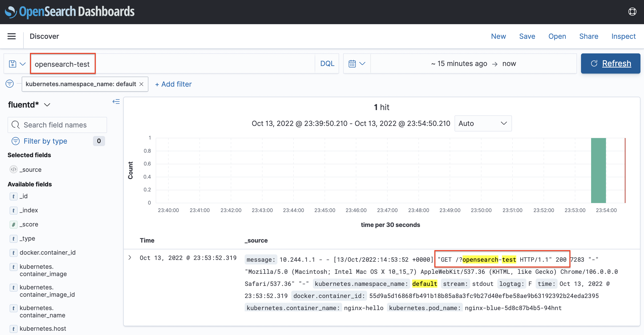Switch query language via DQL

click(327, 63)
